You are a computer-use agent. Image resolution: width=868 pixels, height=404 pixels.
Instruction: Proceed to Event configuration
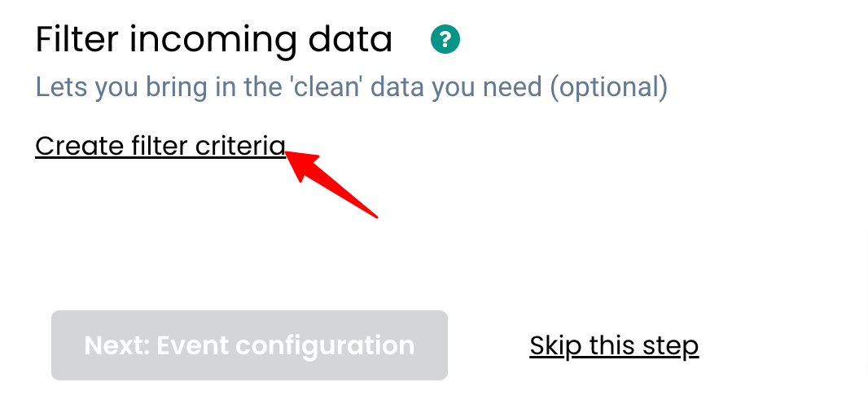[249, 345]
